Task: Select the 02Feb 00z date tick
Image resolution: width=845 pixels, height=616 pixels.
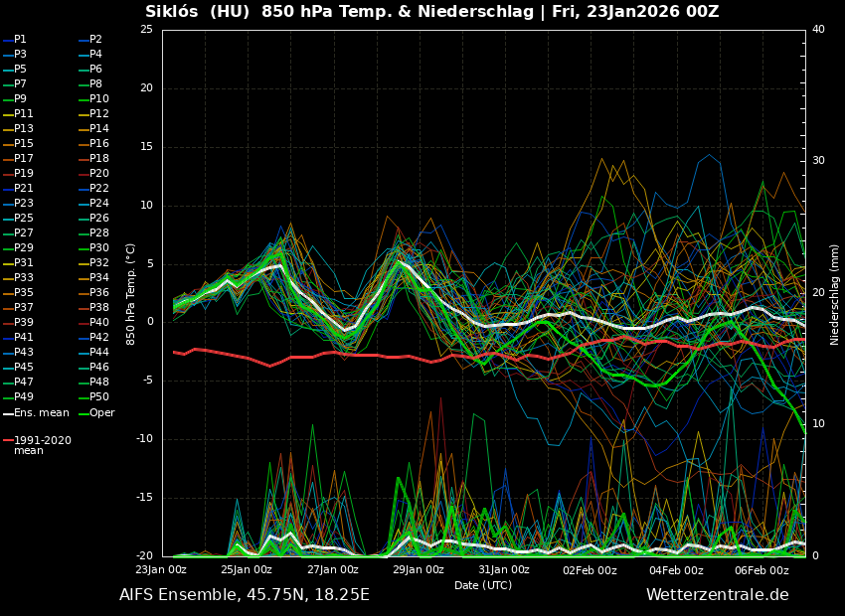Action: coord(591,570)
